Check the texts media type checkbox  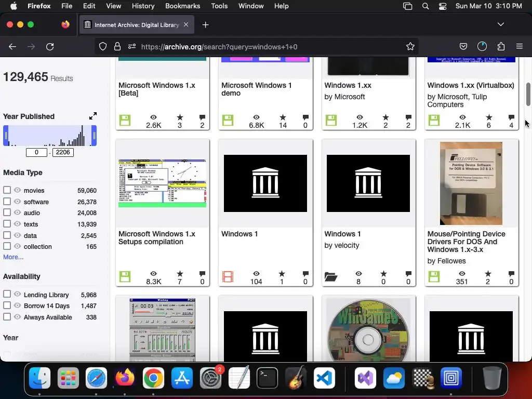tap(7, 223)
